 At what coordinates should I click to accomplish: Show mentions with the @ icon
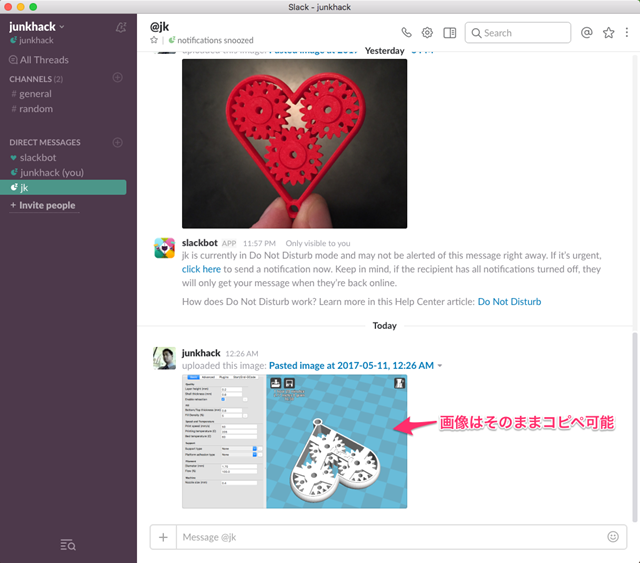pyautogui.click(x=587, y=33)
